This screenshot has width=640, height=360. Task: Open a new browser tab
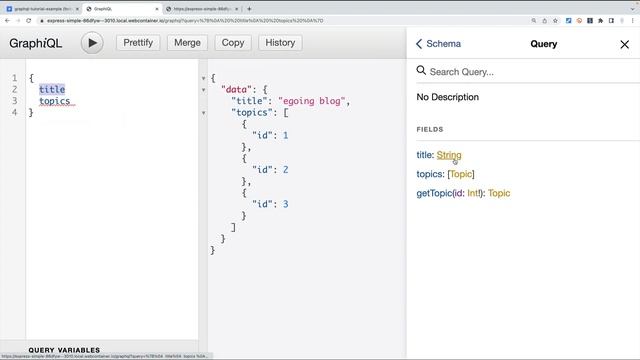pos(249,9)
